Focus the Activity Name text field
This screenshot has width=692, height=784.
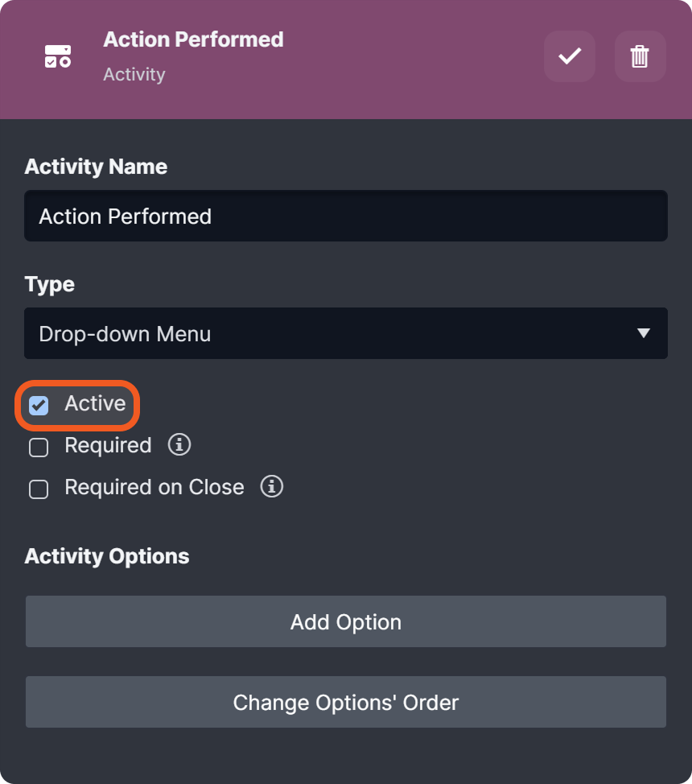345,216
